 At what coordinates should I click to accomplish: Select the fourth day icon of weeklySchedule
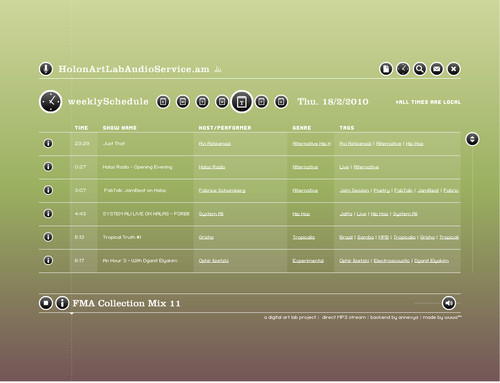click(222, 102)
